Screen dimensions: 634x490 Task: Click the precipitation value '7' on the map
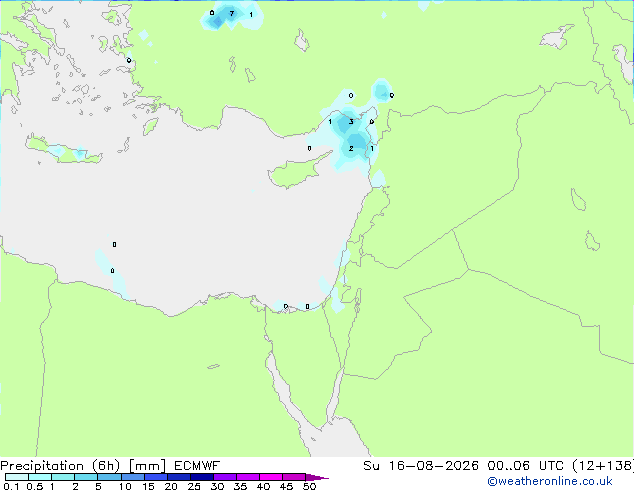232,13
